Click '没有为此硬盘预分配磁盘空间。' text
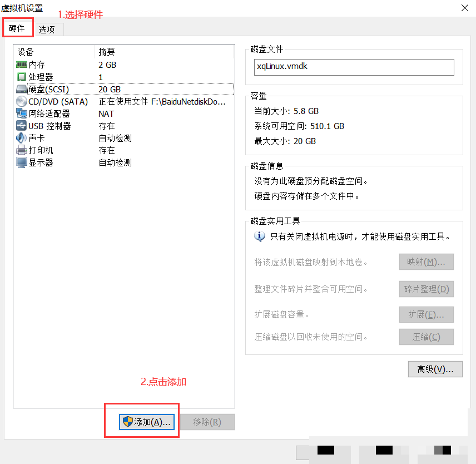This screenshot has height=464, width=476. pos(311,181)
